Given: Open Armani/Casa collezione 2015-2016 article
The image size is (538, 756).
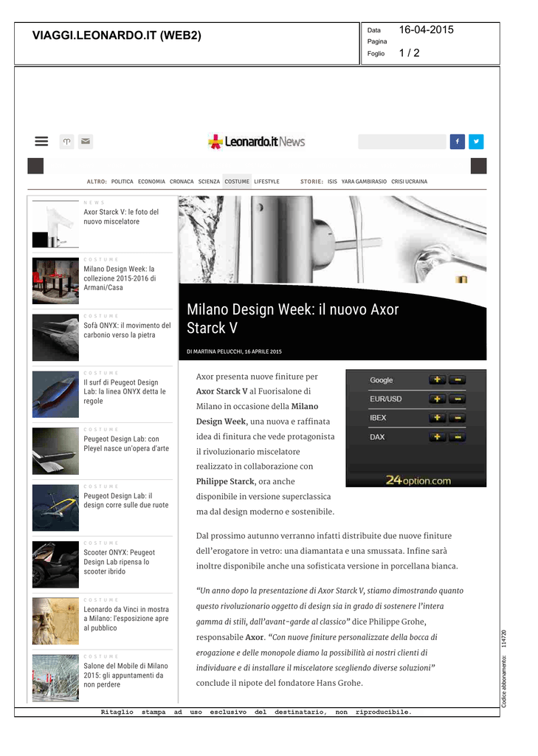Looking at the screenshot, I should point(120,278).
